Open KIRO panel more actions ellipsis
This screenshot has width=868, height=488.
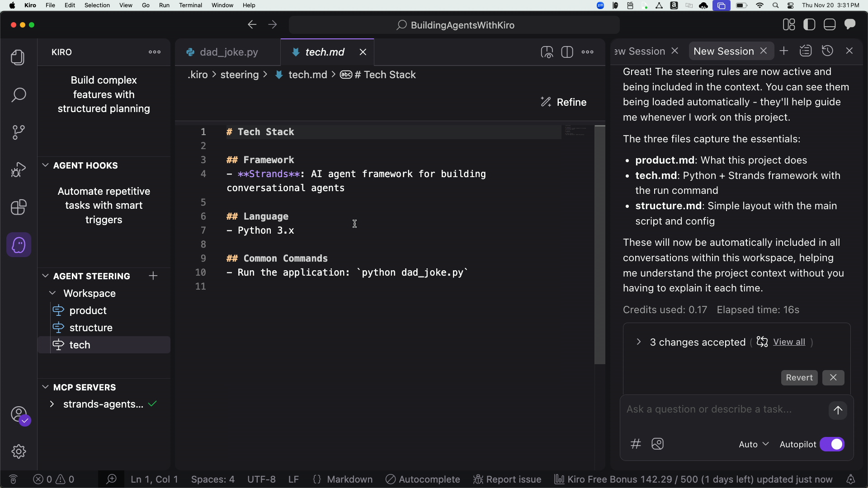click(155, 52)
